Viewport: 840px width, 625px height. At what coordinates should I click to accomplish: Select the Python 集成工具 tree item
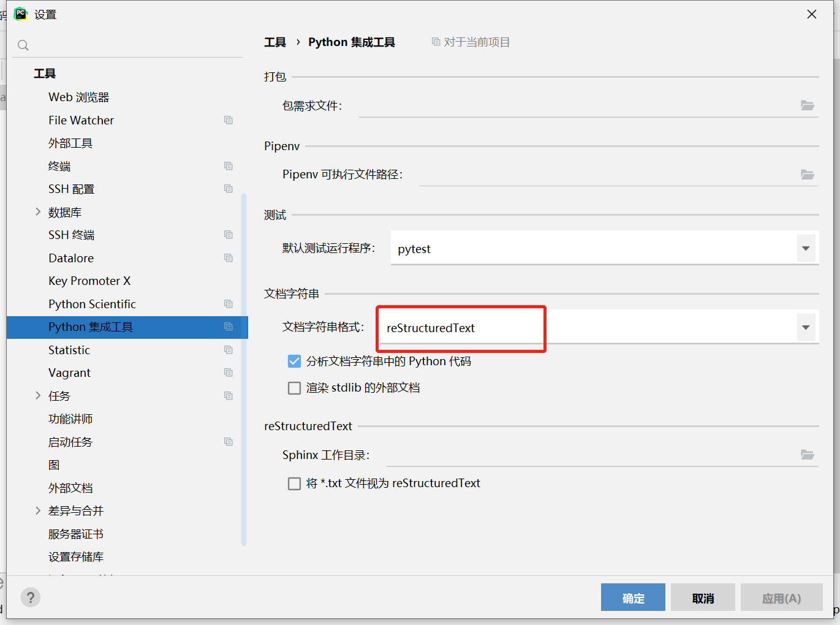[127, 327]
